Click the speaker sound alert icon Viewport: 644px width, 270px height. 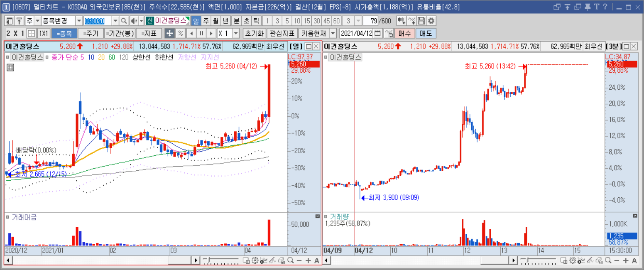coord(134,21)
